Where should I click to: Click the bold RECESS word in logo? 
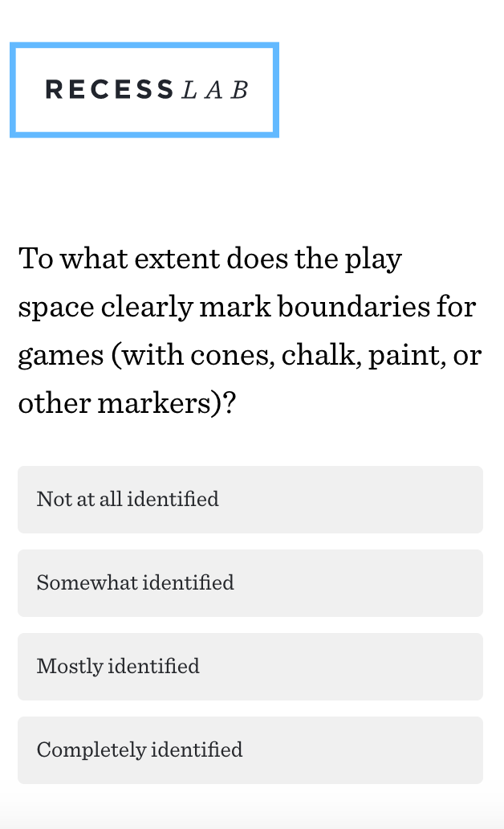coord(109,89)
